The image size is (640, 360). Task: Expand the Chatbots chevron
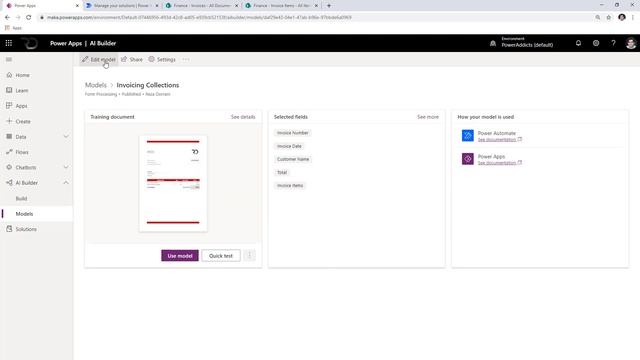tap(66, 167)
